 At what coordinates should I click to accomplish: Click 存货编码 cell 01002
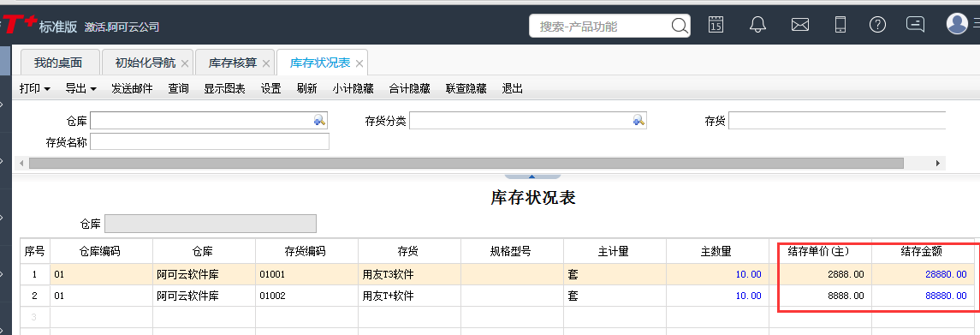(306, 296)
